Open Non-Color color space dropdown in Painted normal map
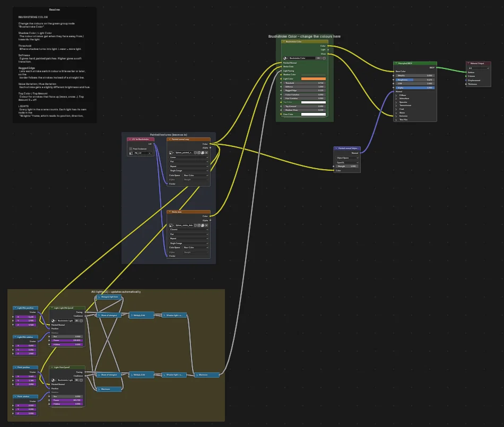Screen dimensions: 504x427 pyautogui.click(x=196, y=176)
